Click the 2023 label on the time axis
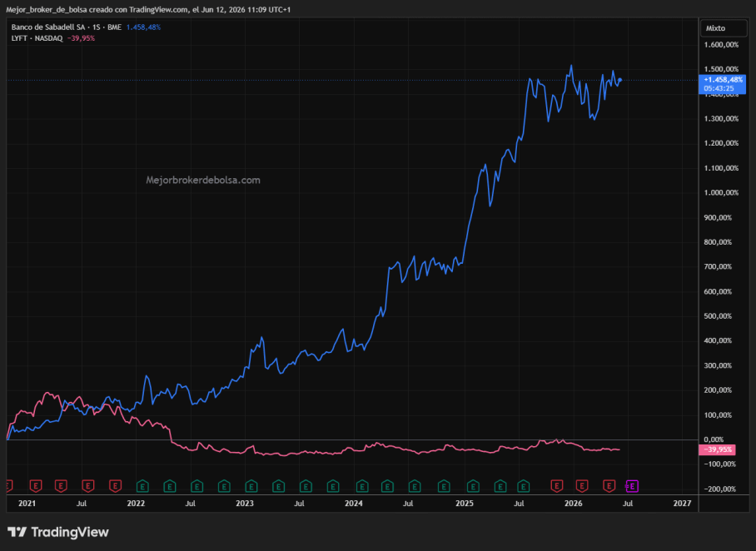This screenshot has height=551, width=756. (245, 504)
